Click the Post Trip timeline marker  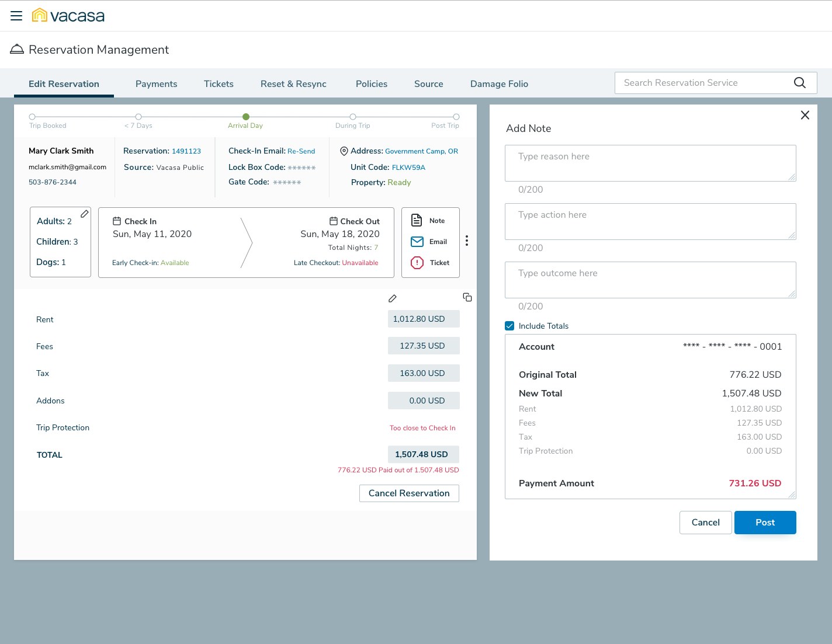point(456,117)
